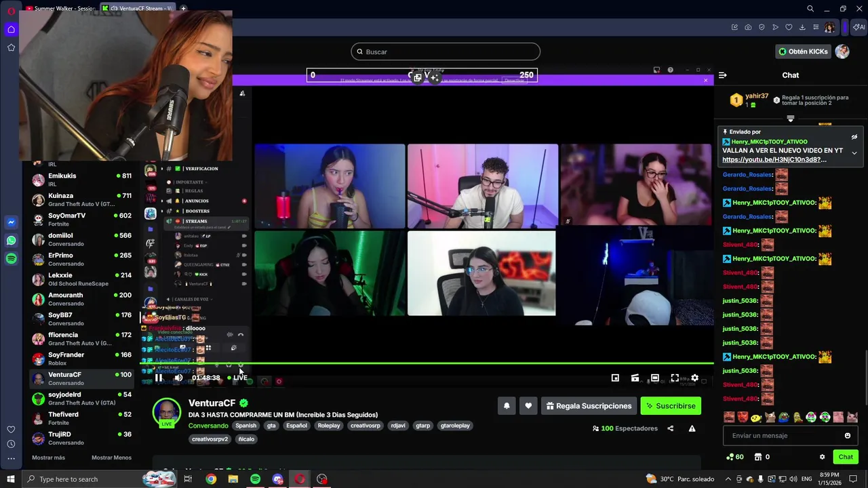Select the gtaroleplay tag
868x488 pixels.
point(455,426)
